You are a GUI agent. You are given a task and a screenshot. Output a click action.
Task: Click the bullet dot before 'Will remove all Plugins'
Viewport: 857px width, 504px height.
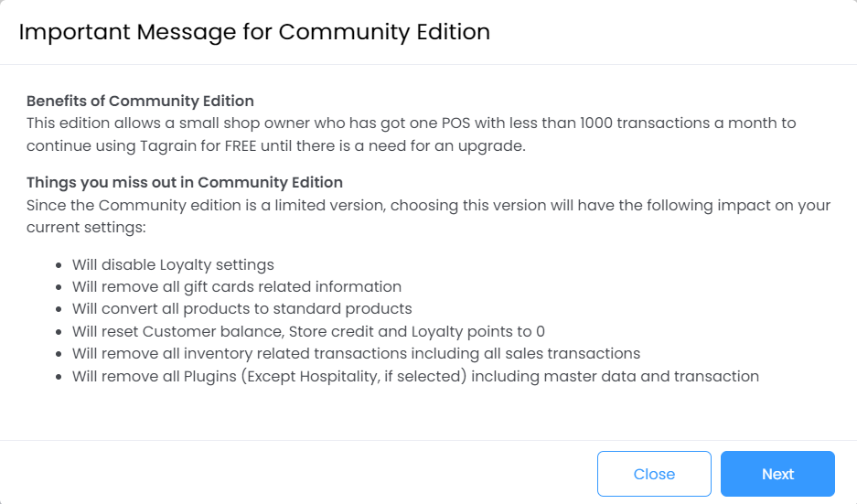click(59, 377)
